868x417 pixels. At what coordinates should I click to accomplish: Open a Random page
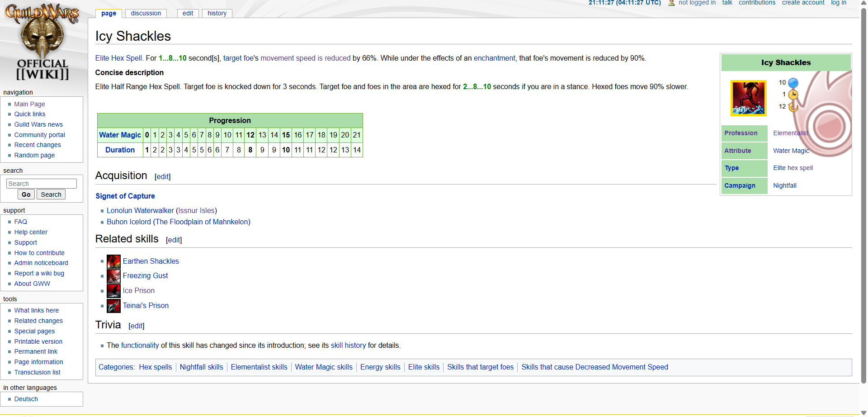[34, 155]
